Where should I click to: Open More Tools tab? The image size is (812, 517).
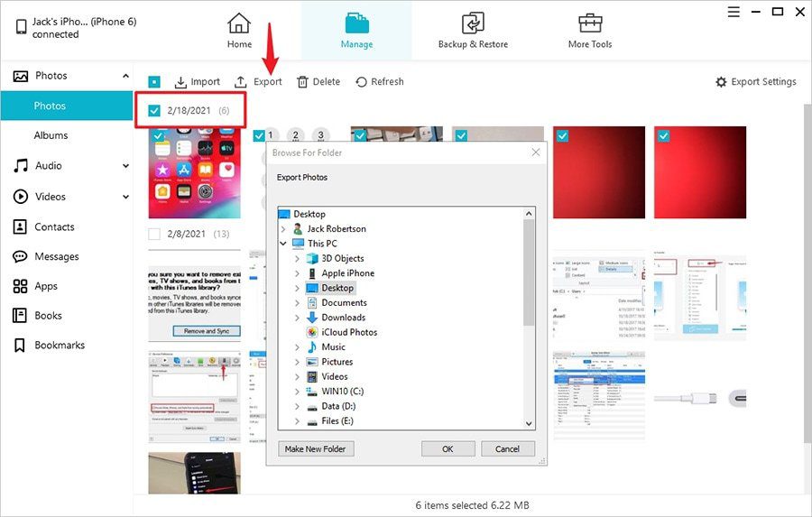point(590,30)
